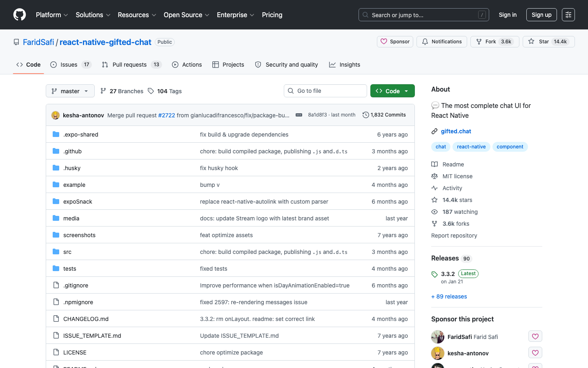Click the LICENSE file icon
Screen dimensions: 588x368
[x=56, y=352]
